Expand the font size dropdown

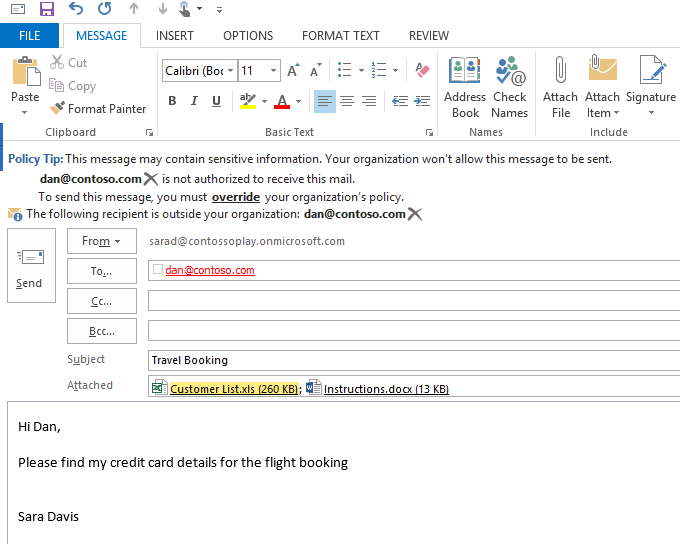pos(274,71)
